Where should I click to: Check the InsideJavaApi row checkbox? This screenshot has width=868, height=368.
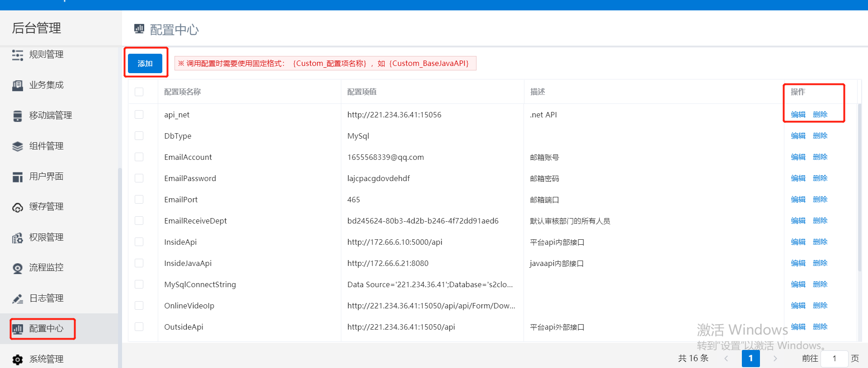coord(139,263)
